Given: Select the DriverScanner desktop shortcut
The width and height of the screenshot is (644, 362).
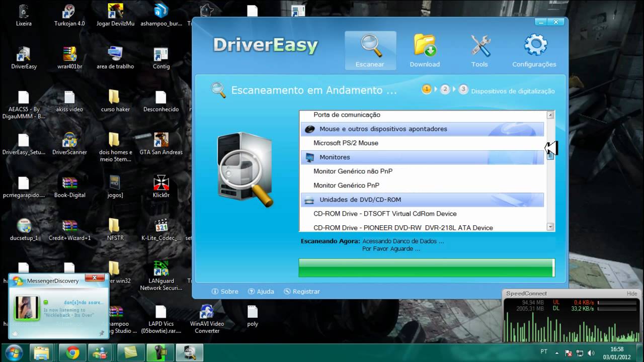Looking at the screenshot, I should (69, 144).
